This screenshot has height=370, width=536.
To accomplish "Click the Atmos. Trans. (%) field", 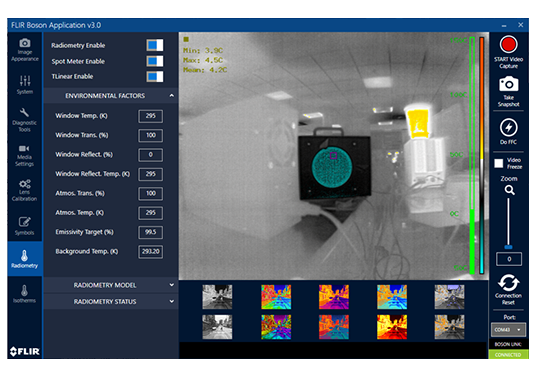I will tap(150, 194).
